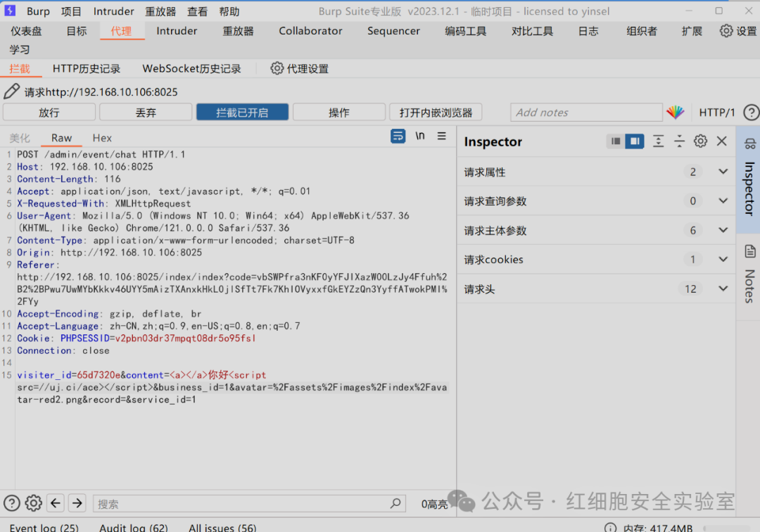
Task: Open the Burp menu
Action: (38, 11)
